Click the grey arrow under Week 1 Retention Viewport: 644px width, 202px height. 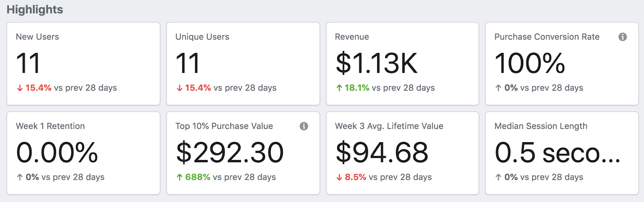tap(20, 177)
